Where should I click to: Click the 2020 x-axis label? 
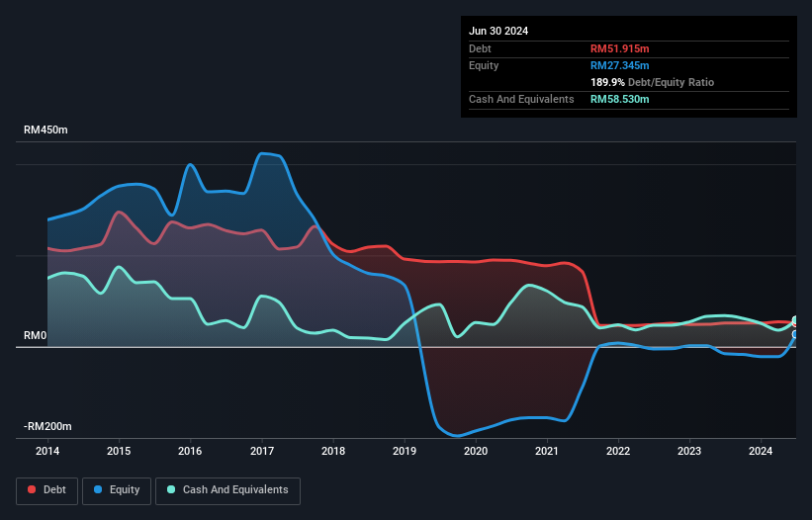click(x=476, y=451)
